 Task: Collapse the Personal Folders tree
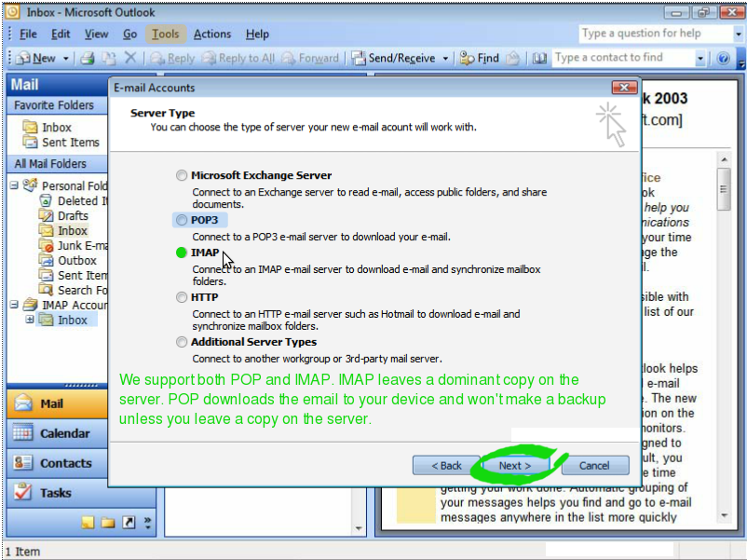(x=14, y=184)
